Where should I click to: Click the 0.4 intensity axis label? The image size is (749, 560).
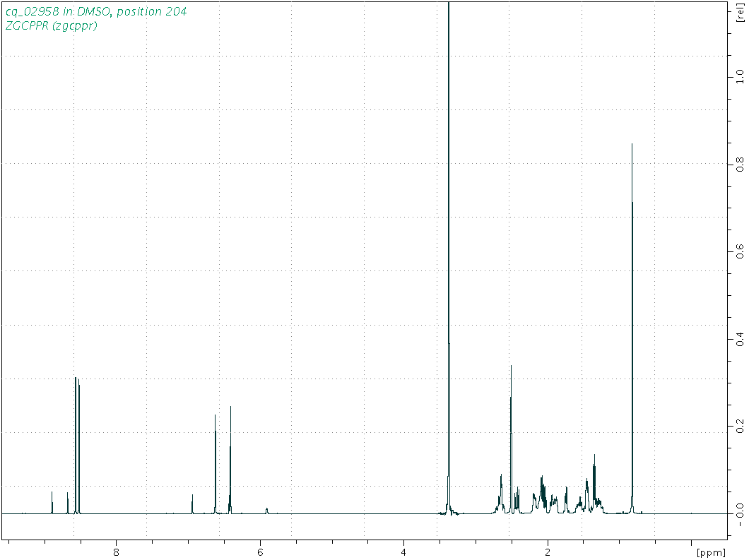tap(741, 338)
